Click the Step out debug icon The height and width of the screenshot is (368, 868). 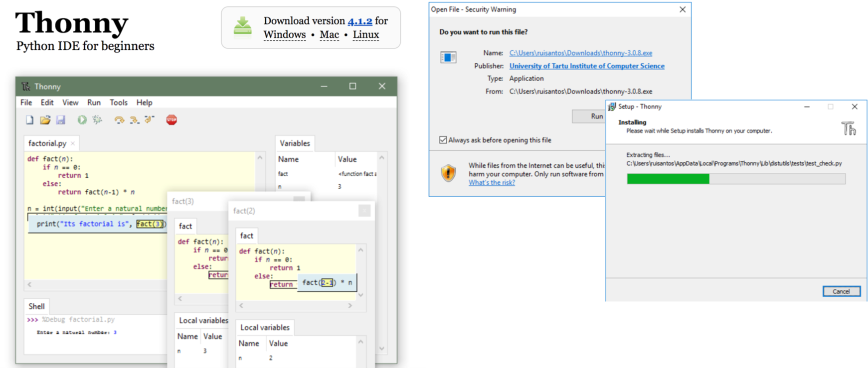point(150,120)
